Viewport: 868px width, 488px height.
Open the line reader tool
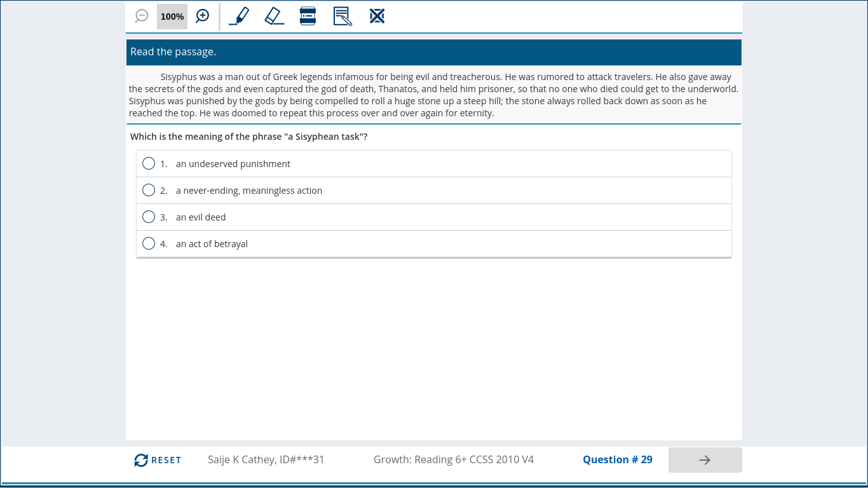308,16
